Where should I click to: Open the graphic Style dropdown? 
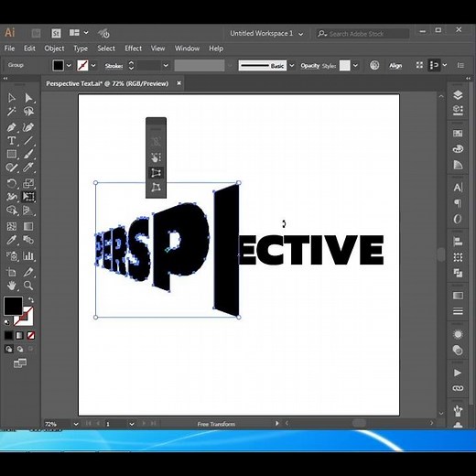pyautogui.click(x=355, y=65)
